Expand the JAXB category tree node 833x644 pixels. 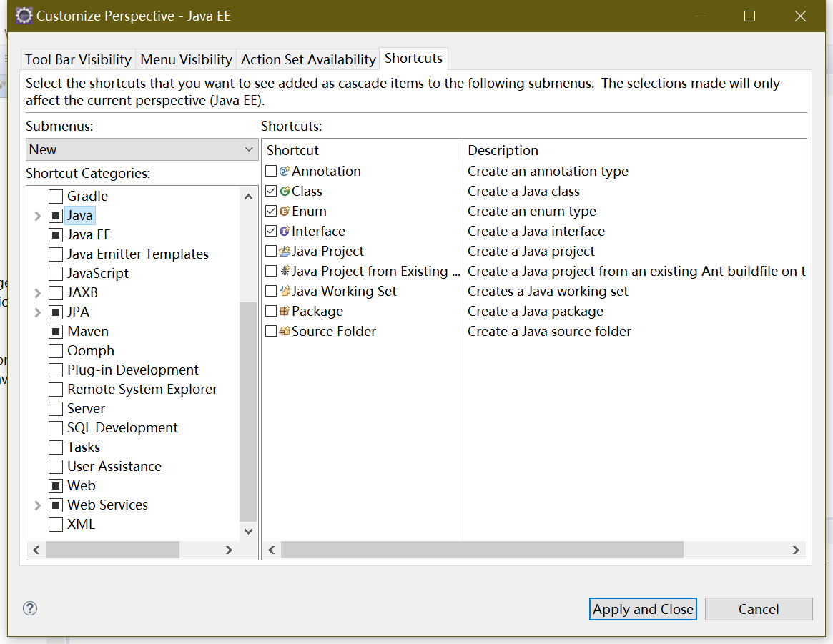[x=38, y=293]
